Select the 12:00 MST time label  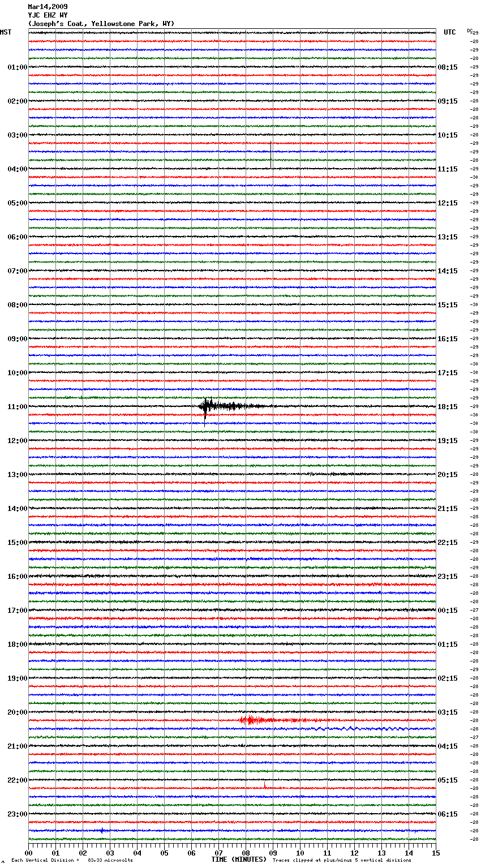click(18, 441)
